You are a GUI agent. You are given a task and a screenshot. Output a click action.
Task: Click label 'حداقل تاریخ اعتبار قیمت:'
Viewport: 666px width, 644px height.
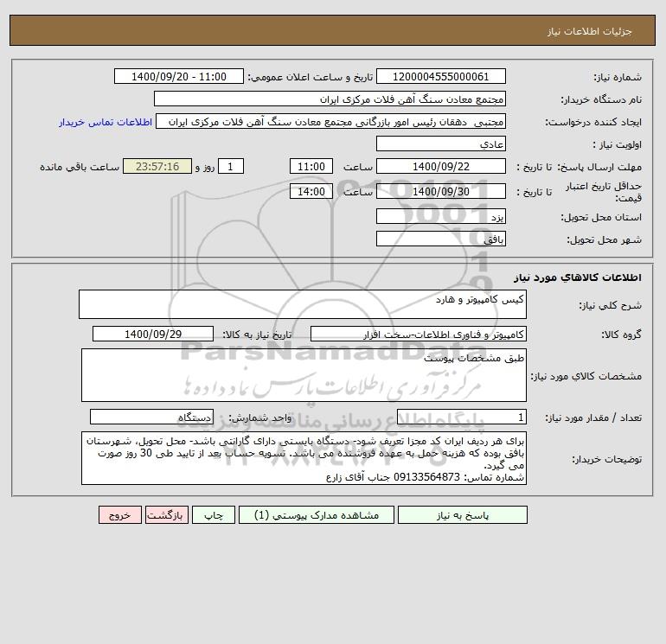click(x=603, y=192)
